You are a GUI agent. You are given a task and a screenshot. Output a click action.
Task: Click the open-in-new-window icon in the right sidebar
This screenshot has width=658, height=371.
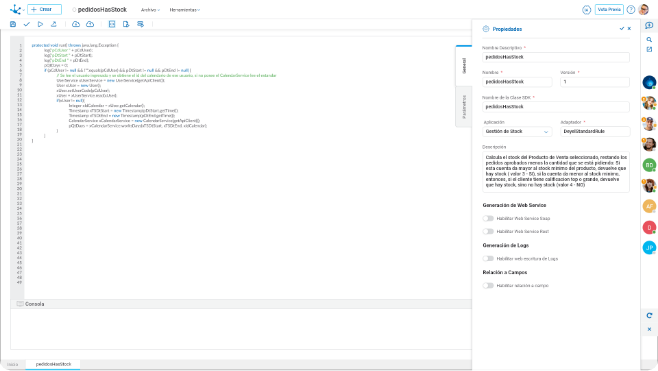tap(649, 50)
